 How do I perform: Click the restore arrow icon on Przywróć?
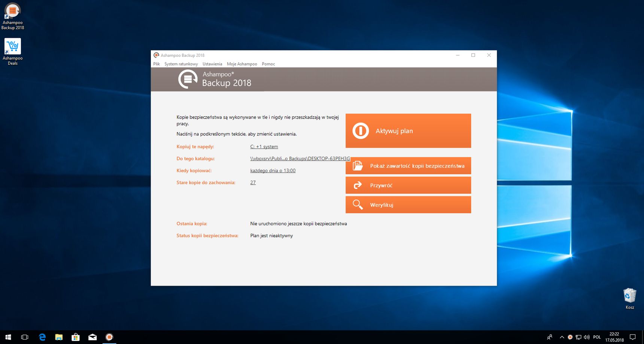point(358,185)
